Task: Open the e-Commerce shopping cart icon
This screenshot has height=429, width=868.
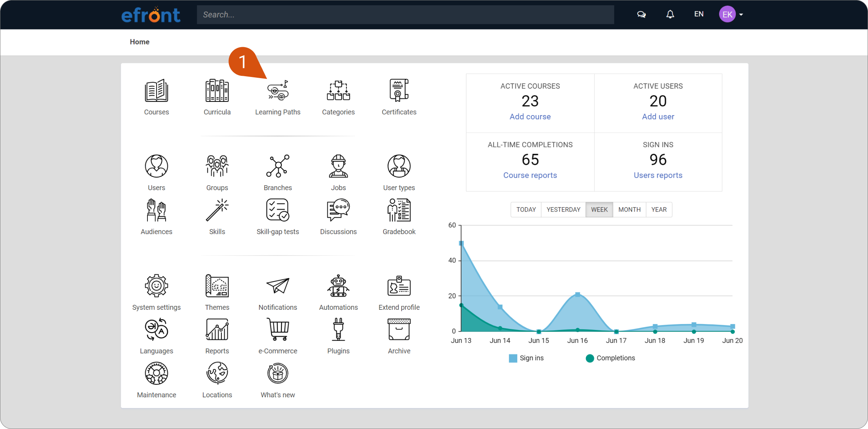Action: pyautogui.click(x=278, y=329)
